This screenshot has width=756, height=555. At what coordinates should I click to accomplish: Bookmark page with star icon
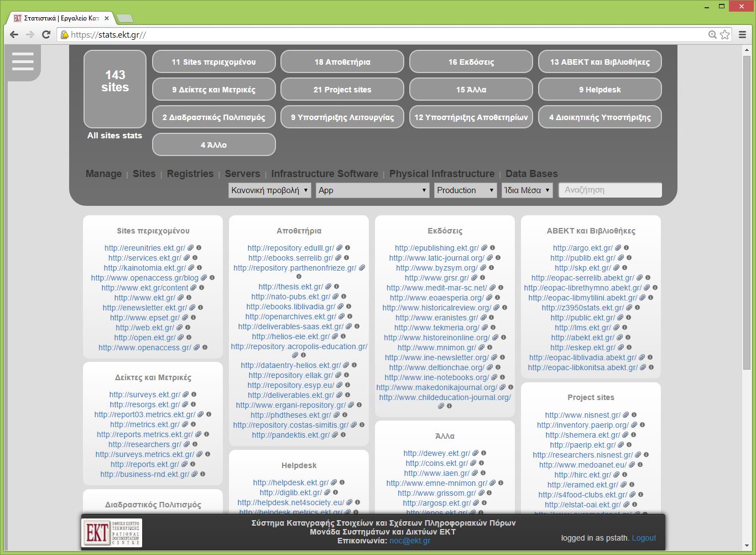coord(725,34)
